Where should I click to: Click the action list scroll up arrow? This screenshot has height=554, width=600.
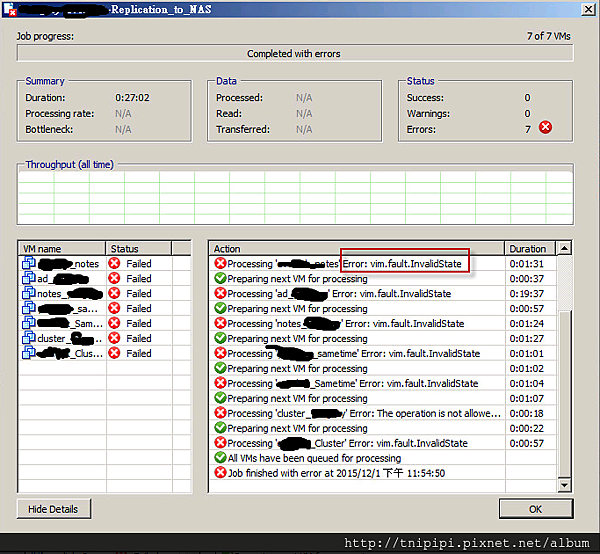(x=564, y=248)
